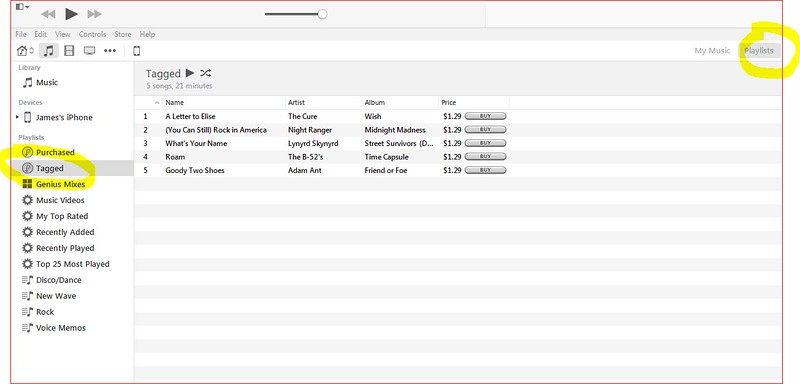Open the Recently Played playlist

(x=65, y=248)
